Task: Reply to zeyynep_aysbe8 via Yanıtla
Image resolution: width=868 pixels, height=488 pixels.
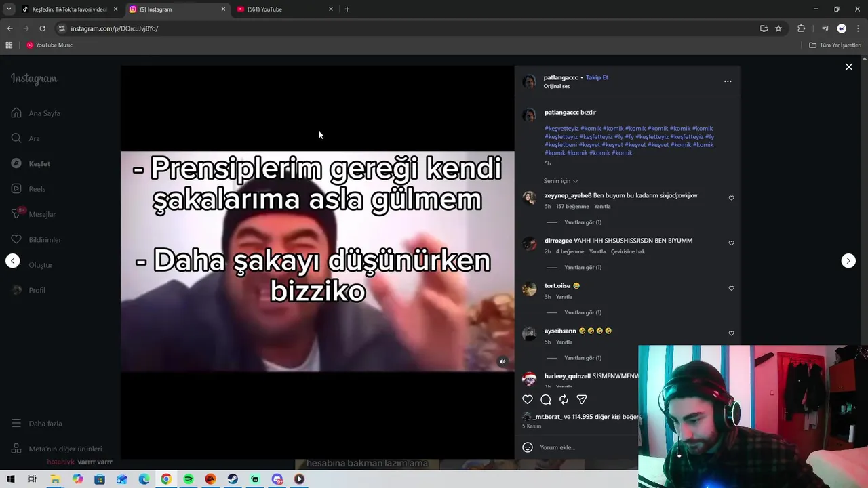Action: click(x=602, y=207)
